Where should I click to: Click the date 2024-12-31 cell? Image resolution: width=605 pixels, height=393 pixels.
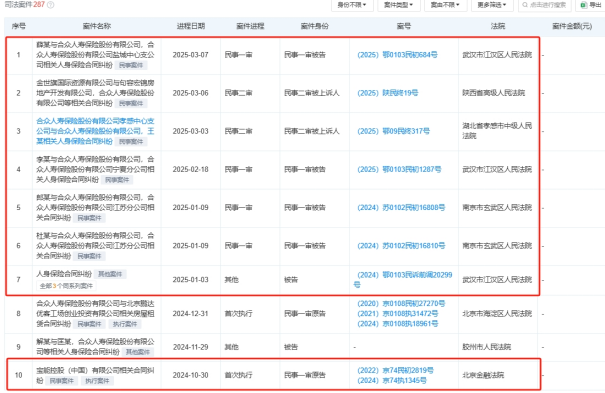[x=191, y=314]
